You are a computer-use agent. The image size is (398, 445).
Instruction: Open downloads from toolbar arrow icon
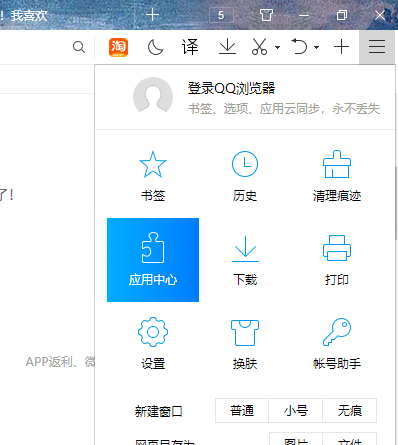(x=227, y=47)
